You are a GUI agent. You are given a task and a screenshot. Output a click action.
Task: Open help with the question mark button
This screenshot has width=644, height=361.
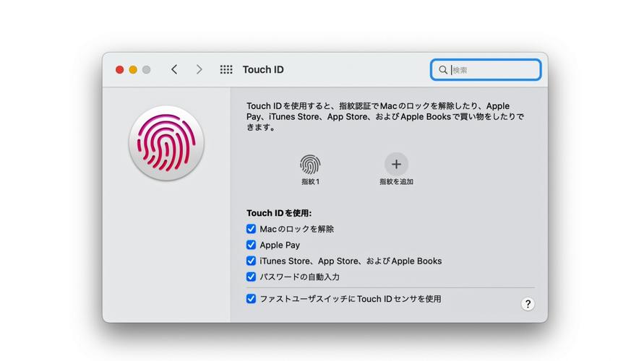[x=528, y=304]
